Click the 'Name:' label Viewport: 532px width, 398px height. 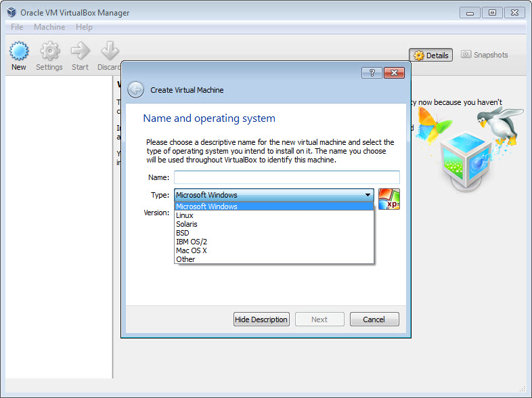(158, 177)
